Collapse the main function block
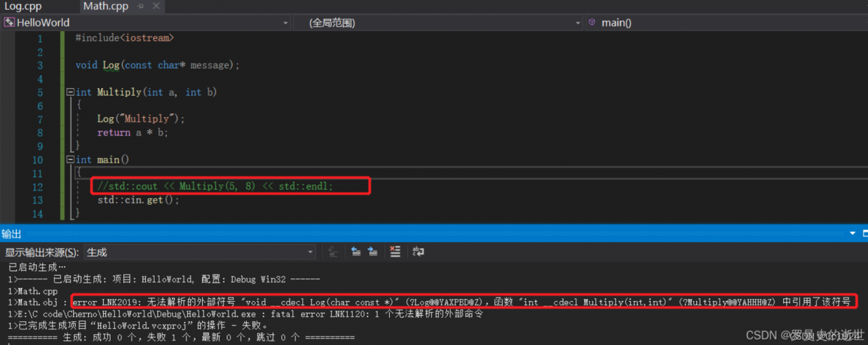Image resolution: width=868 pixels, height=345 pixels. [x=71, y=160]
